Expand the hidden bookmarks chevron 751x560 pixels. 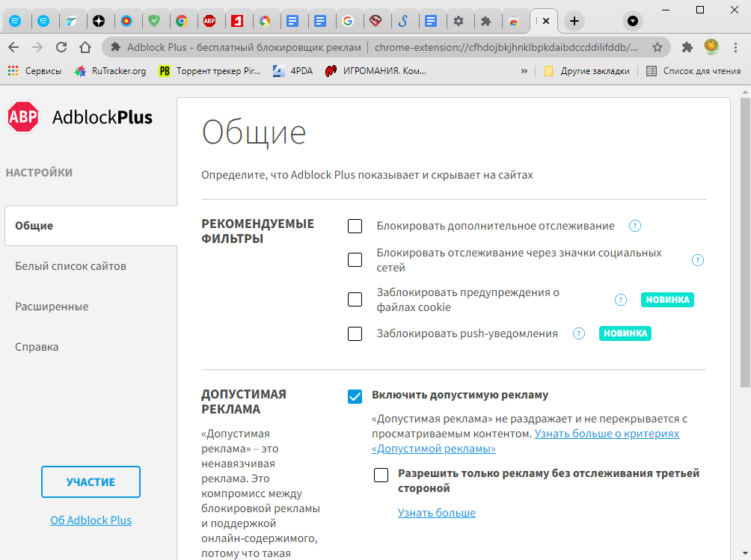click(526, 72)
